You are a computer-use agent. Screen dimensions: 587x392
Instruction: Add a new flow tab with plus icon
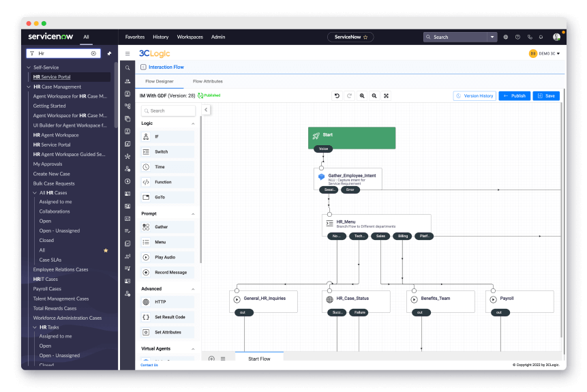point(211,359)
